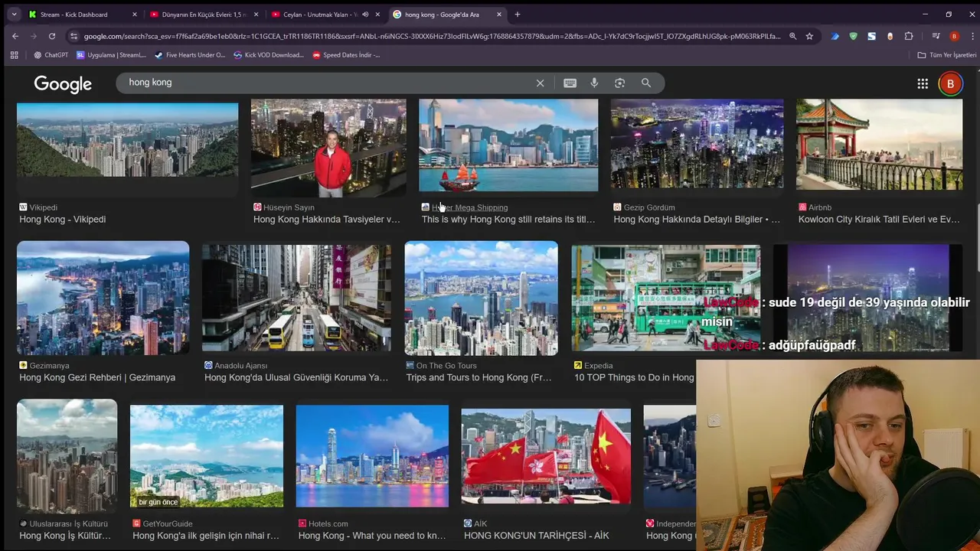Open the blue arrow extension
The image size is (980, 551).
(x=835, y=36)
